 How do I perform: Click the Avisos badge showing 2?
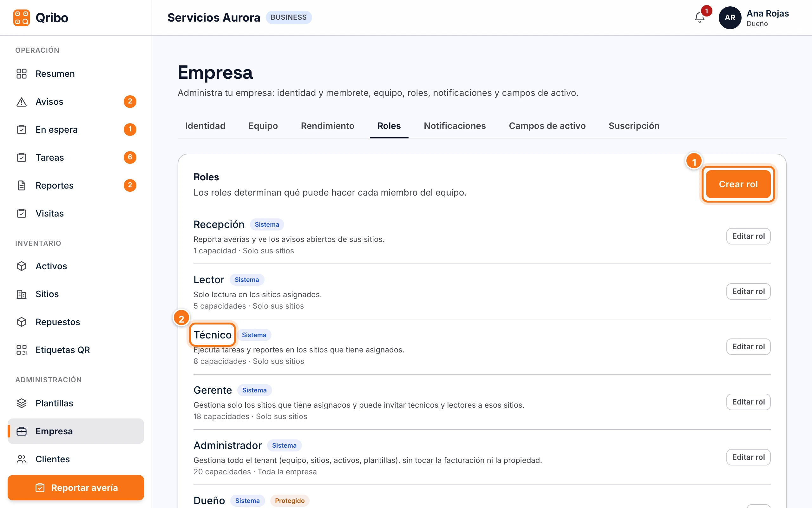click(x=130, y=102)
